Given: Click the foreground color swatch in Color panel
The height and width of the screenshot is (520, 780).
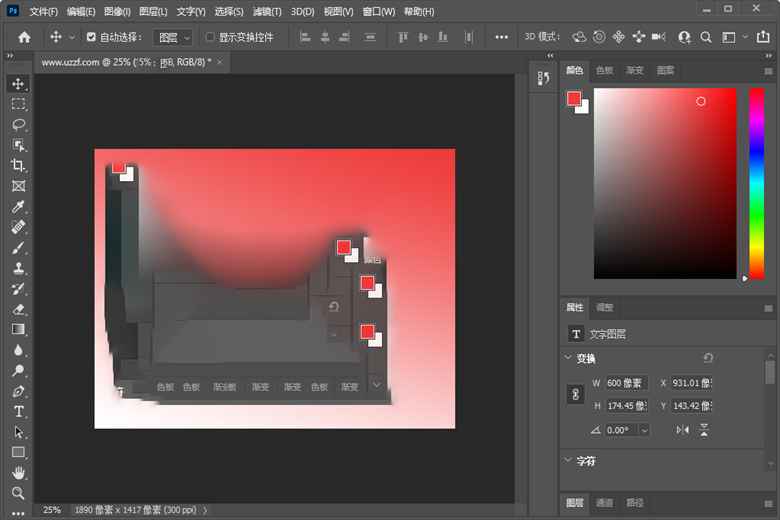Looking at the screenshot, I should [x=574, y=99].
